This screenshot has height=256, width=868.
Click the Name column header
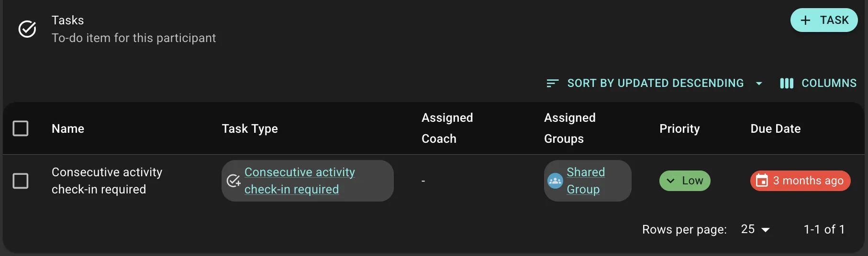tap(68, 128)
